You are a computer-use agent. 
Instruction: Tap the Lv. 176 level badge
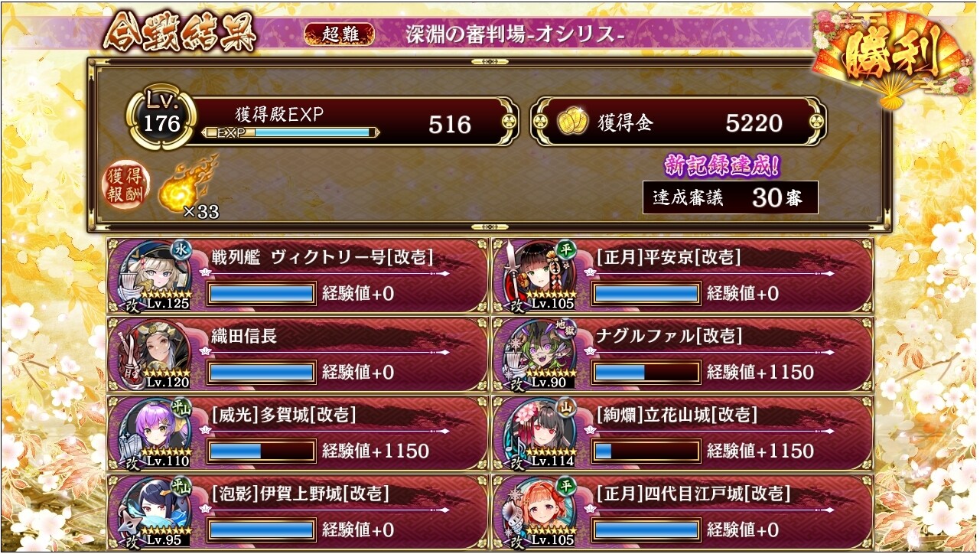click(x=161, y=119)
